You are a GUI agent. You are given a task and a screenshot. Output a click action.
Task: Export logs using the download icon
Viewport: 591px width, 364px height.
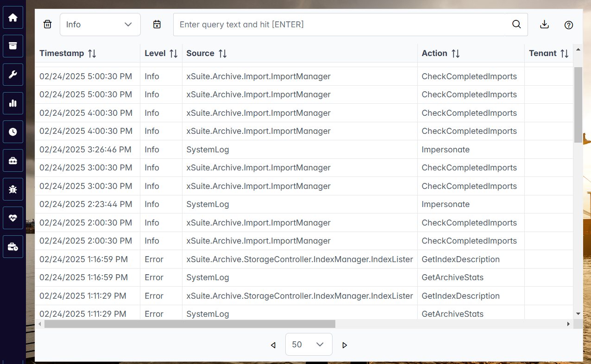[544, 25]
